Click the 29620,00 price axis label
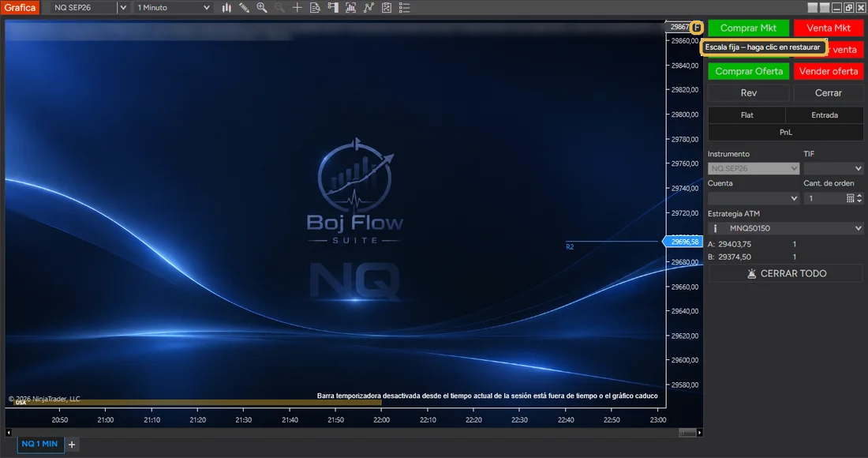Viewport: 868px width, 458px height. click(x=685, y=336)
